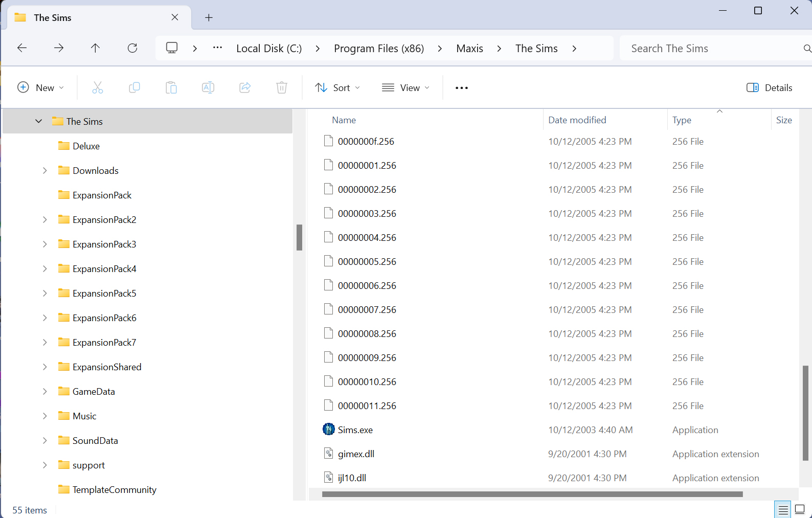Viewport: 812px width, 518px height.
Task: Select the Sims.exe application icon
Action: [329, 430]
